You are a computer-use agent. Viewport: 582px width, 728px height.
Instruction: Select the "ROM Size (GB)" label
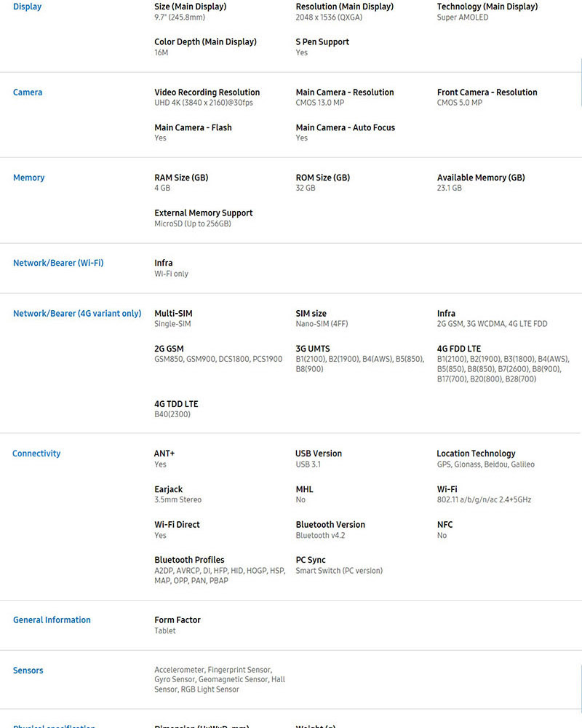click(x=322, y=178)
